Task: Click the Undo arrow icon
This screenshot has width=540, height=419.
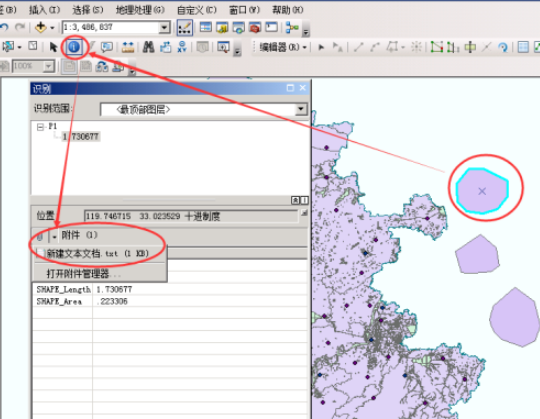Action: (4, 27)
